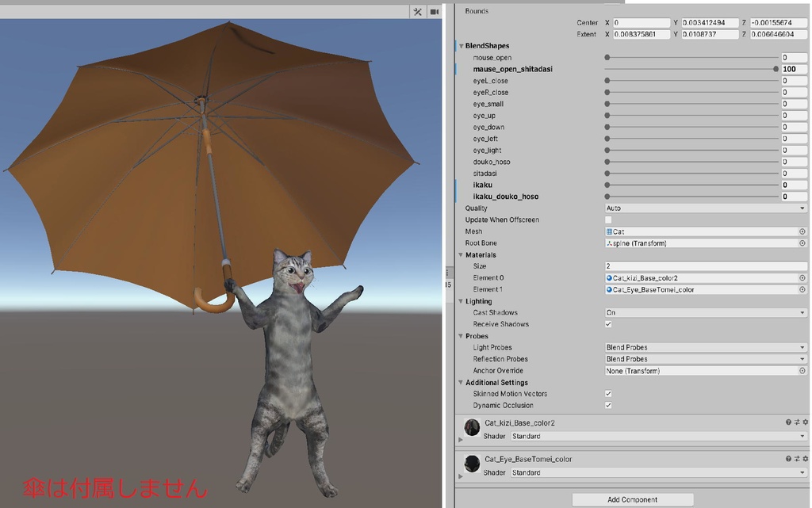Uncheck Dynamic Occlusion

607,405
